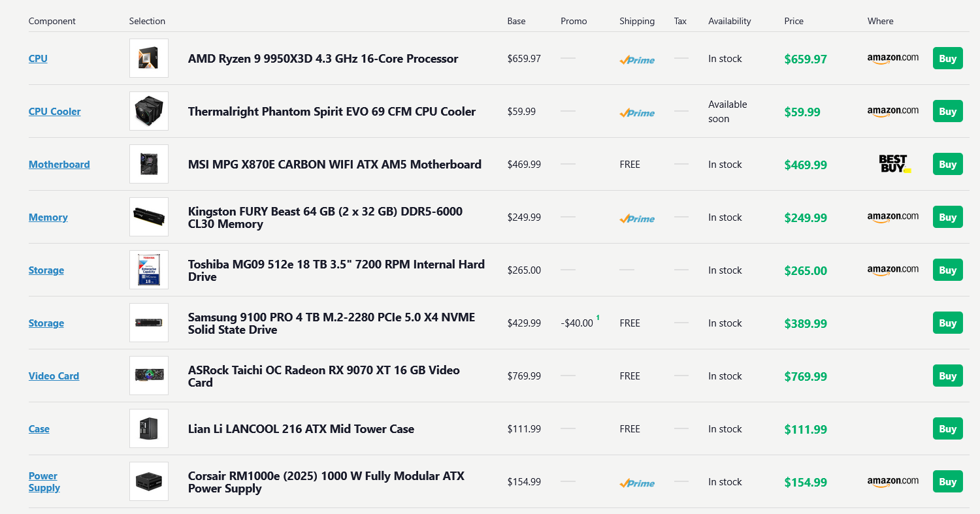View the ASRock Taichi video card thumbnail
980x514 pixels.
point(149,376)
